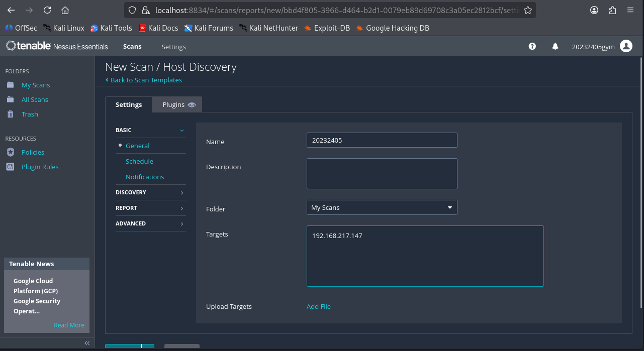Viewport: 644px width, 351px height.
Task: Open the Kali Docs bookmark
Action: coord(158,28)
